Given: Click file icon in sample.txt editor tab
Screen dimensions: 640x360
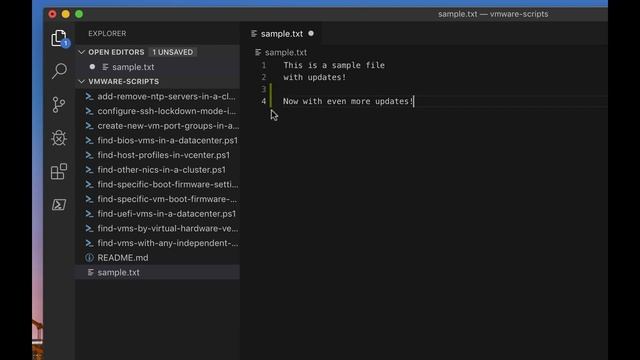Looking at the screenshot, I should (x=254, y=34).
